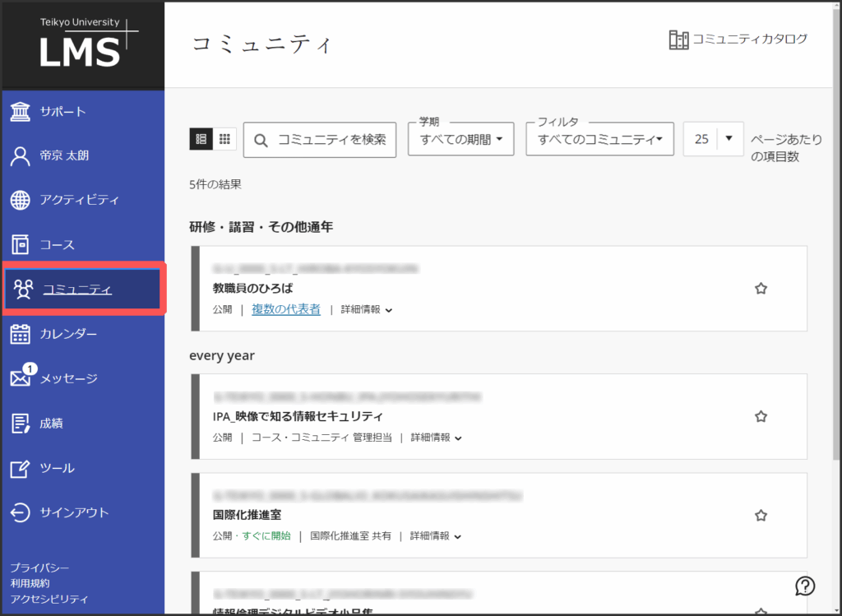Click the コース・コミュニティ 管理担当 text
Screen dimensions: 842x616
click(322, 438)
